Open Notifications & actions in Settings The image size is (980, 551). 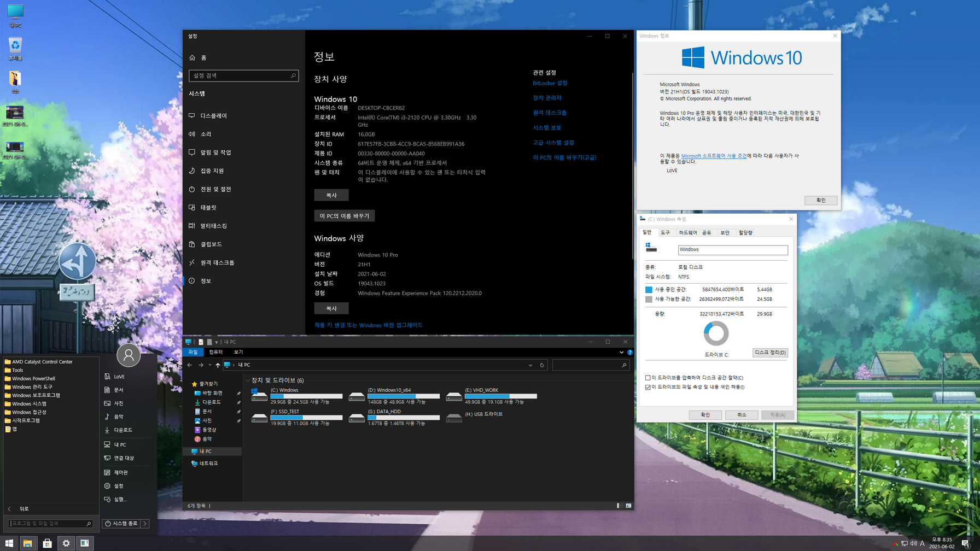click(243, 153)
